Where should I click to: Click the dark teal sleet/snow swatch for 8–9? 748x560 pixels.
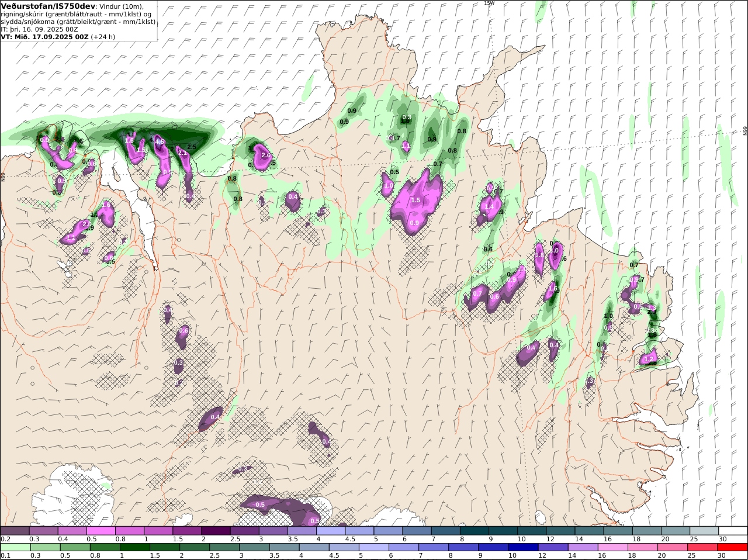click(475, 531)
